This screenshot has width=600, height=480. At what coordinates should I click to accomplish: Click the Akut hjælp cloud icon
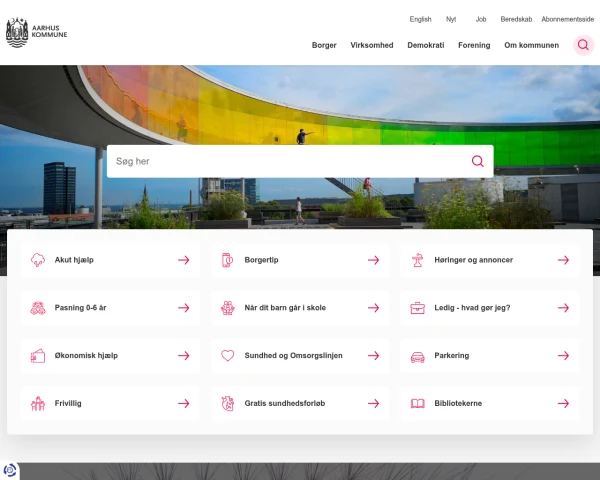[38, 260]
